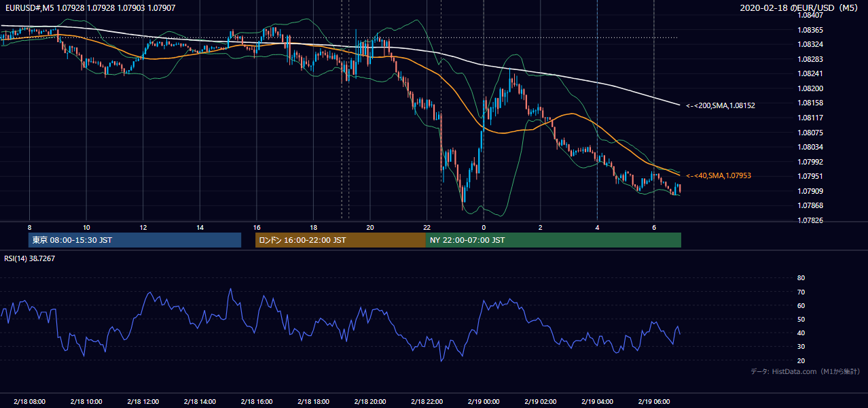The height and width of the screenshot is (408, 868).
Task: Click the 2/18 16:00 time axis label
Action: tap(256, 401)
